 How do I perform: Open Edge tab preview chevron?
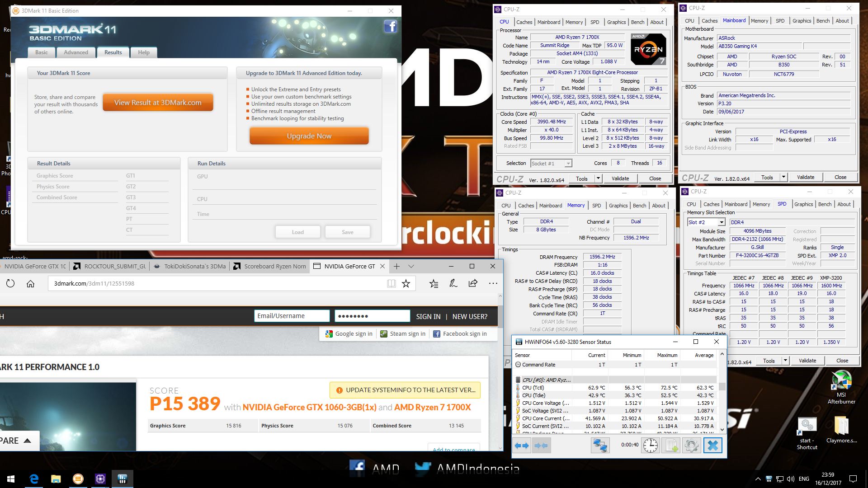(x=411, y=266)
